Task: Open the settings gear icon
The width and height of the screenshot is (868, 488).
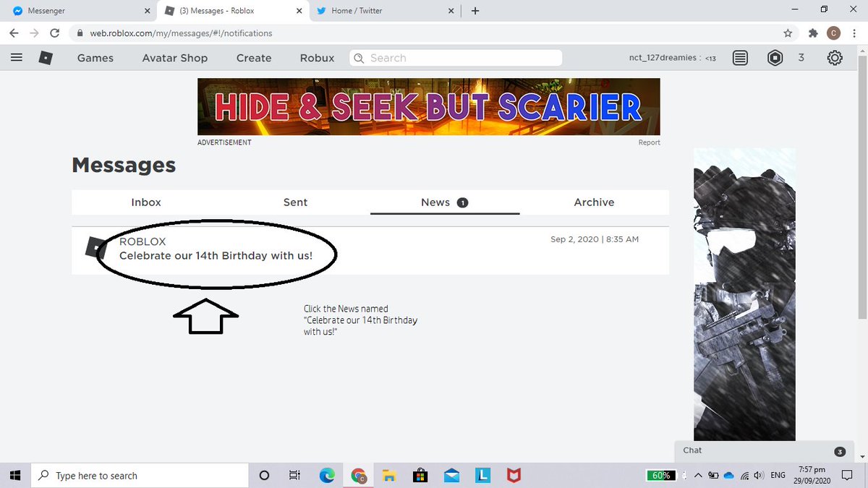Action: coord(835,58)
